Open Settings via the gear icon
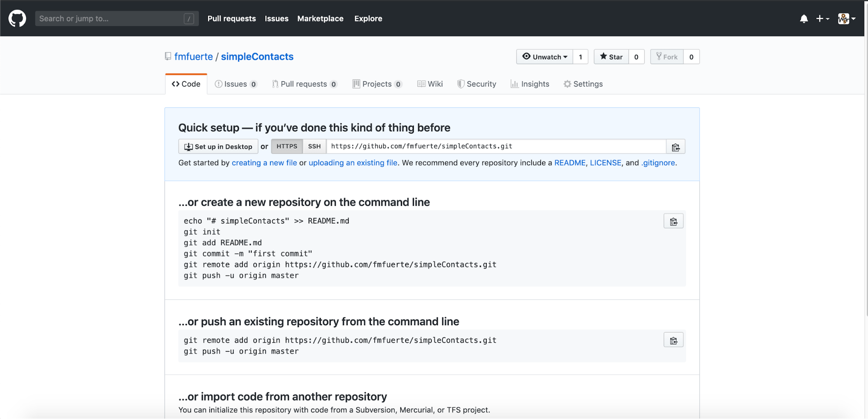Screen dimensions: 868x419 pos(567,84)
